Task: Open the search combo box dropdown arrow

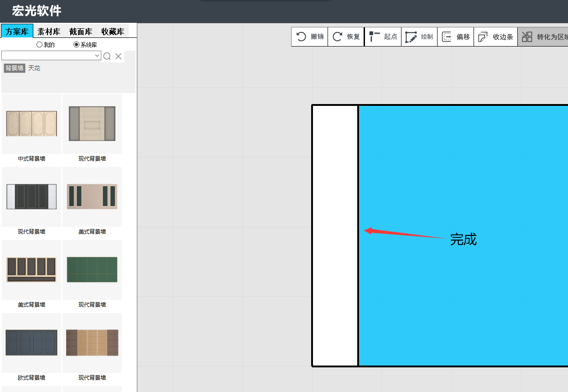Action: [97, 55]
